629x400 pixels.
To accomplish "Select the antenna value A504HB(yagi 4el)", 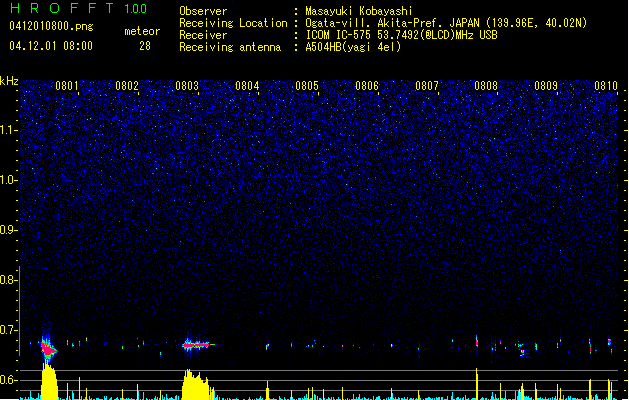I will [x=353, y=47].
